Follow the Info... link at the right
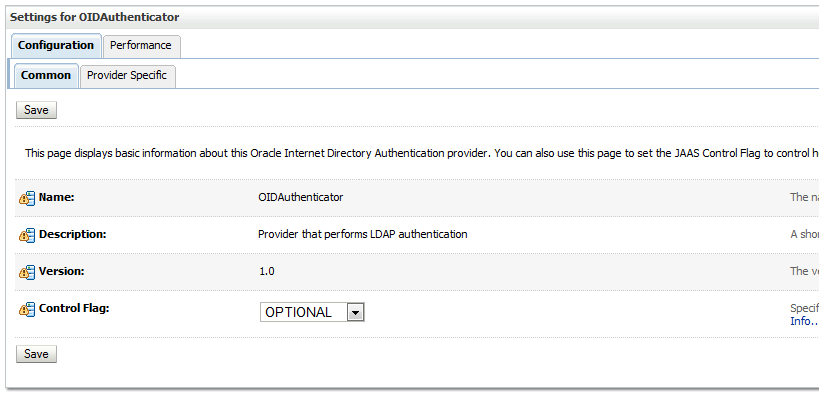Image resolution: width=819 pixels, height=404 pixels. [x=804, y=321]
